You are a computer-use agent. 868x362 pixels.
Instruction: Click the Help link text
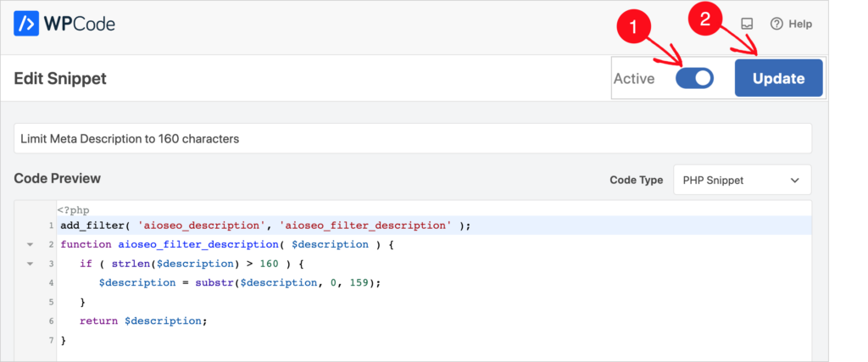pyautogui.click(x=800, y=24)
